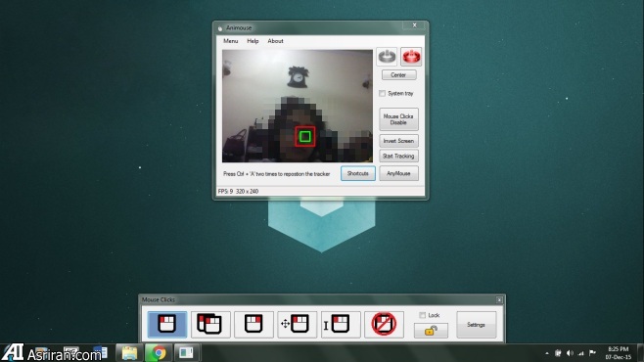Viewport: 644px width, 362px height.
Task: Open Google Chrome from the taskbar
Action: [159, 353]
